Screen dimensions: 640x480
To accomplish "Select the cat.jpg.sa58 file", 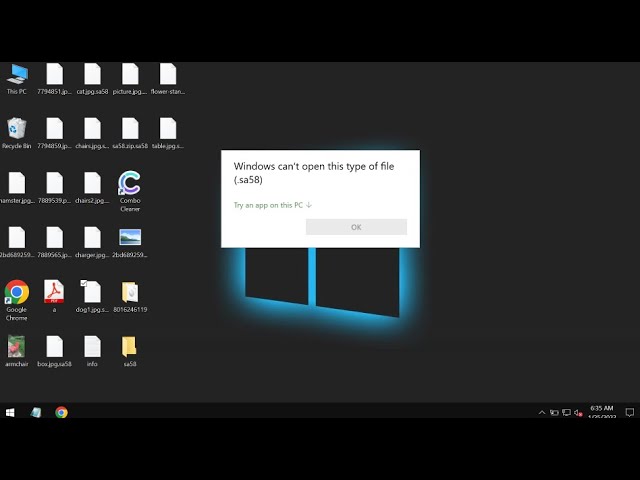I will tap(92, 74).
